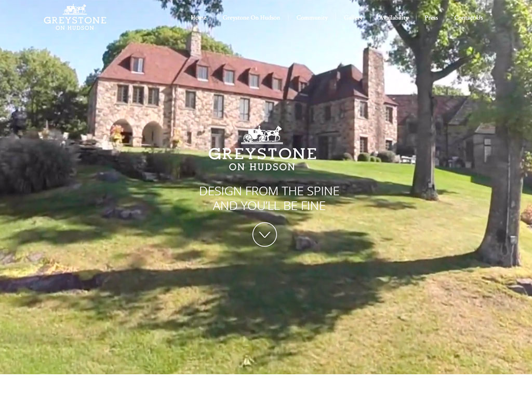The image size is (532, 399).
Task: Click the center 'On Hudson' text
Action: (x=262, y=167)
